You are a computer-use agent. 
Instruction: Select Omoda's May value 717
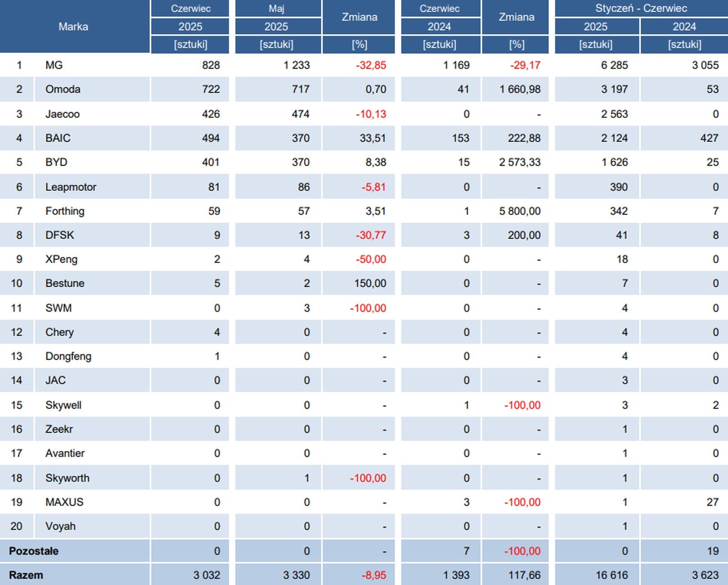coord(301,89)
